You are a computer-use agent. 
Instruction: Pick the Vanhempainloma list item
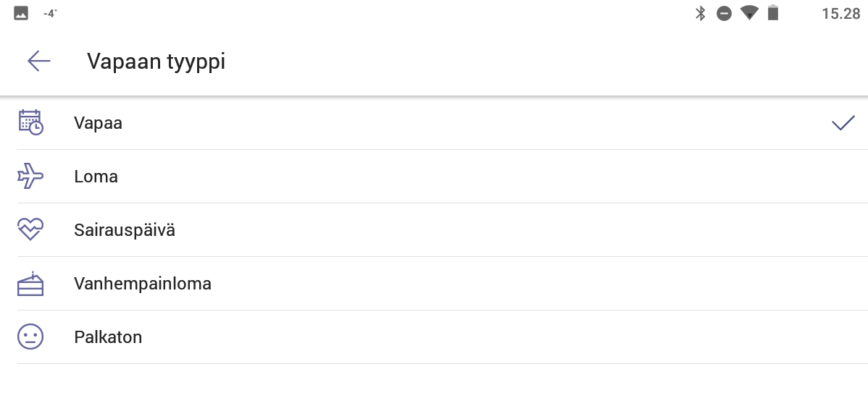point(143,284)
